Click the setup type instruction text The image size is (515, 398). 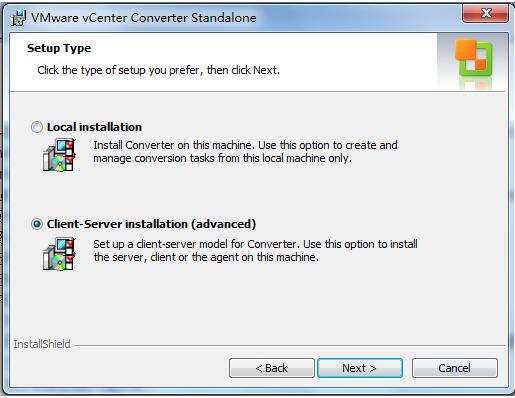158,70
